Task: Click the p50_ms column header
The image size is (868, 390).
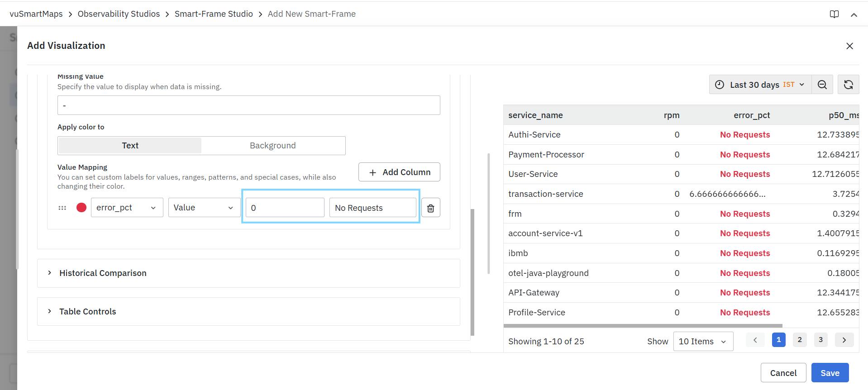Action: pos(844,115)
